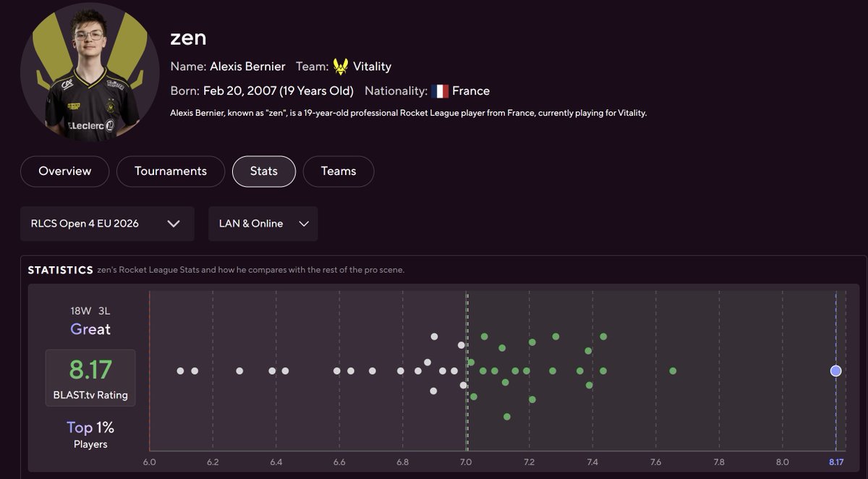Image resolution: width=868 pixels, height=479 pixels.
Task: Click the leftmost white dot near 6.1
Action: tap(180, 370)
